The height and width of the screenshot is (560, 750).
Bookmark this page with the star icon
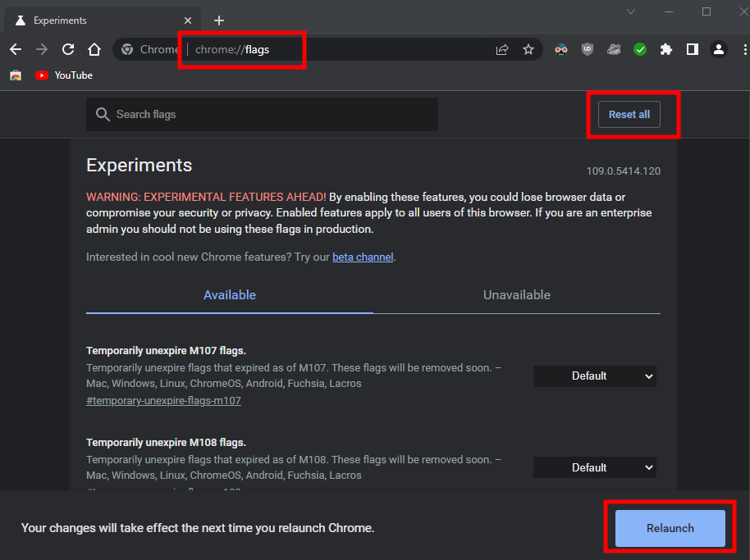[x=528, y=49]
